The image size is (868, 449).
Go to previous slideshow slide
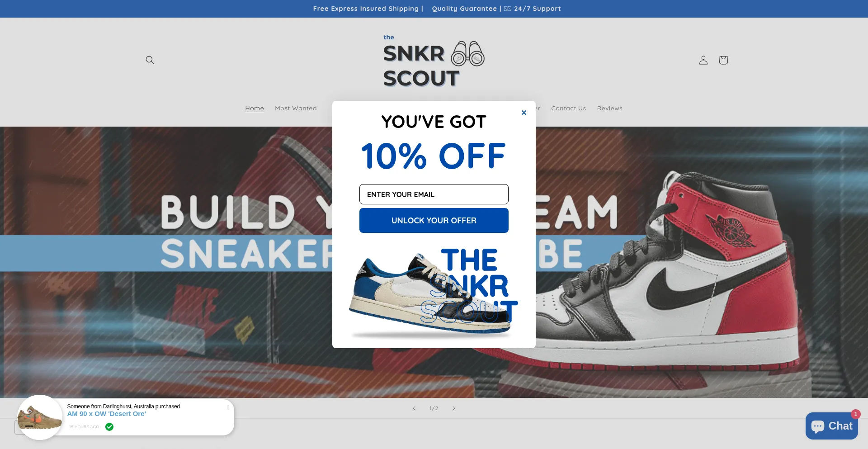pyautogui.click(x=414, y=408)
